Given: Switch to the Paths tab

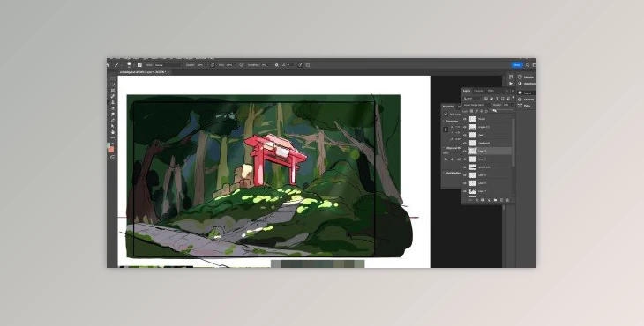Looking at the screenshot, I should (490, 91).
